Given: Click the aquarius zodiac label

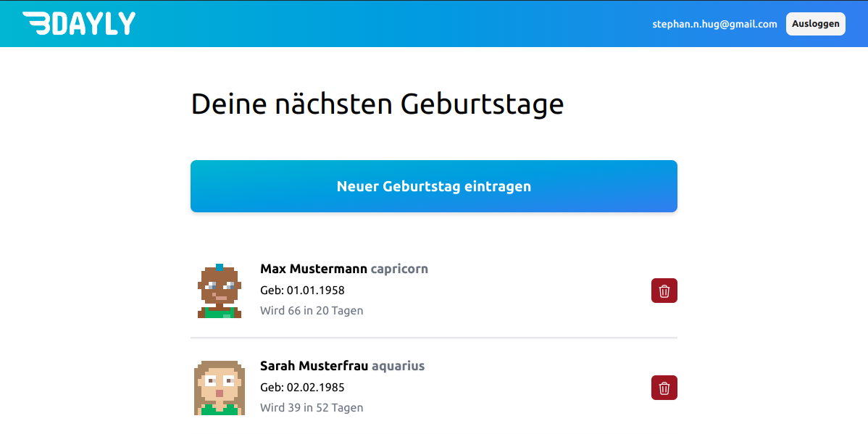Looking at the screenshot, I should tap(398, 366).
